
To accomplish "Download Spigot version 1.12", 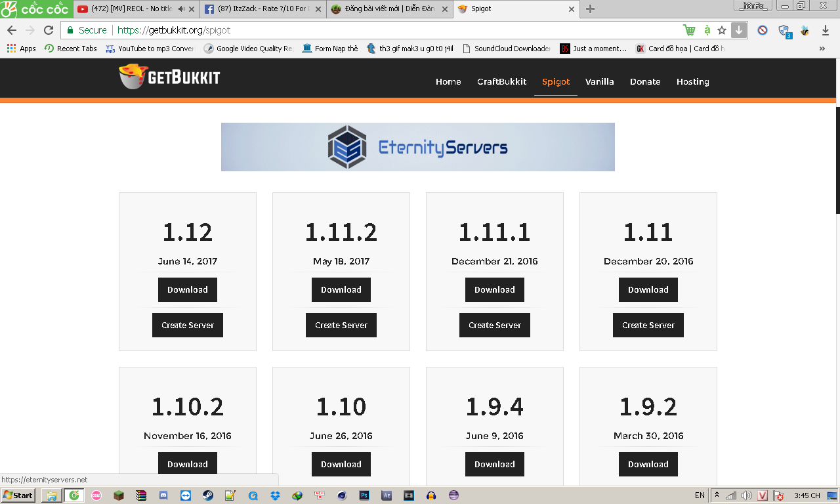I will pyautogui.click(x=188, y=289).
